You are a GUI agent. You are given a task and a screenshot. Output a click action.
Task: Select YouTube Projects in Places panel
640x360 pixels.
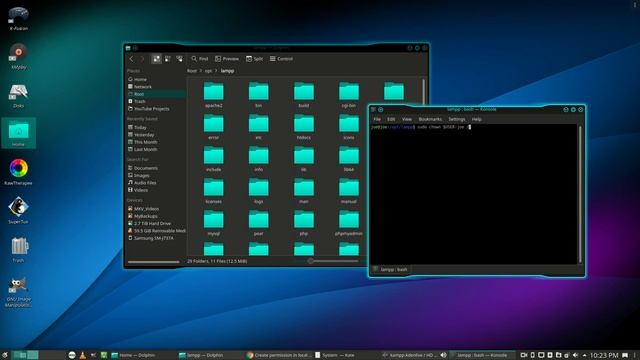(156, 109)
